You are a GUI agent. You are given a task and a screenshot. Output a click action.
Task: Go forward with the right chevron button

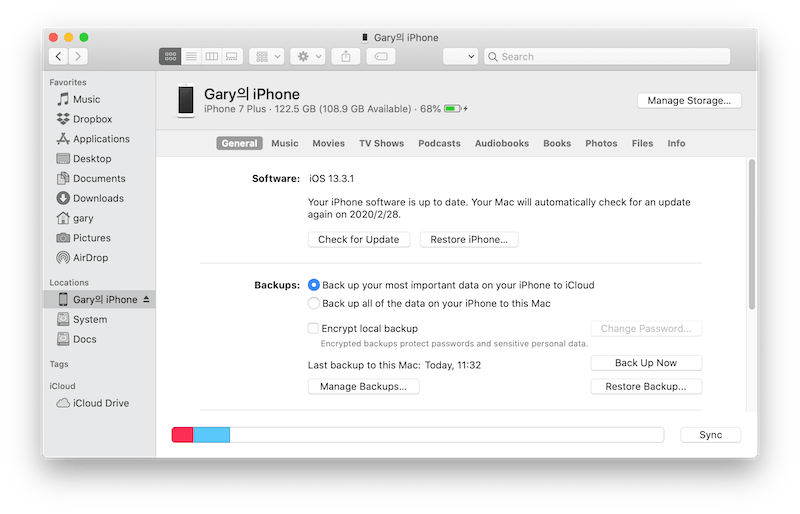coord(78,56)
